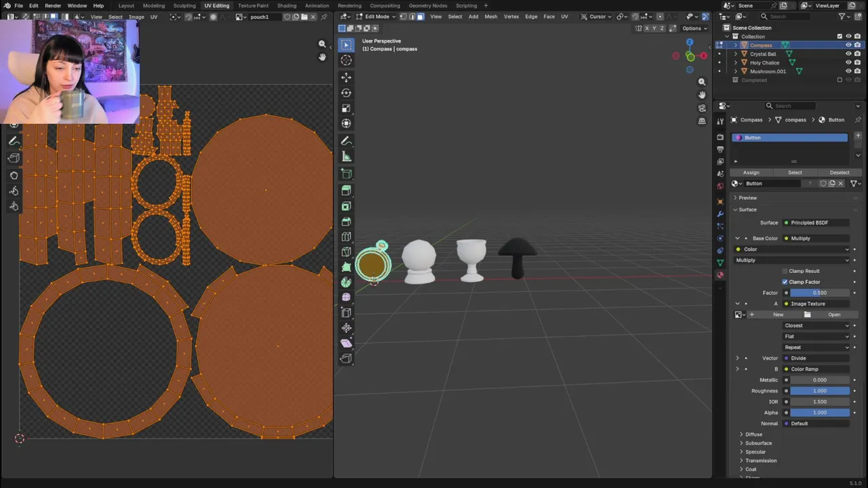The height and width of the screenshot is (488, 868).
Task: Collapse the Surface panel
Action: [747, 209]
